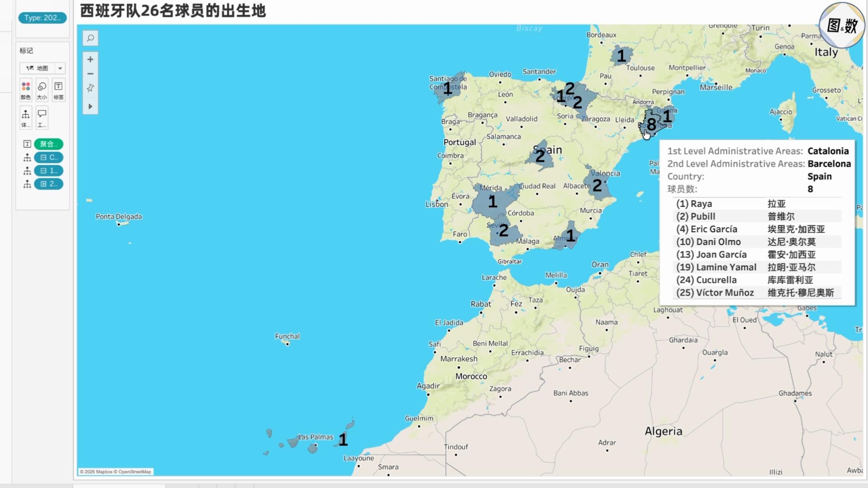Click the Catalonia value in tooltip

(x=828, y=151)
